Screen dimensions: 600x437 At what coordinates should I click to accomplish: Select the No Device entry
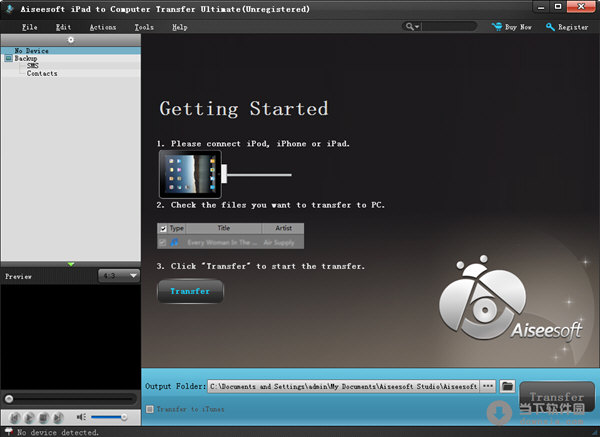point(71,51)
